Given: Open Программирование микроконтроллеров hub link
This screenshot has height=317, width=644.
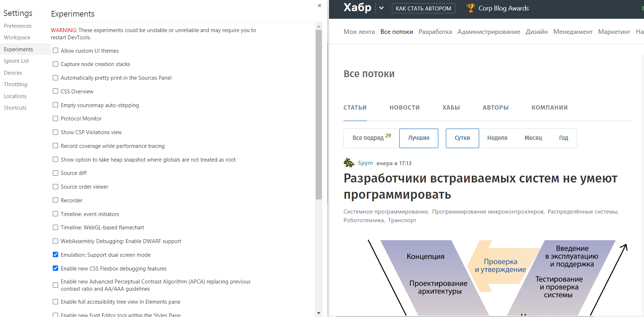Looking at the screenshot, I should point(488,212).
